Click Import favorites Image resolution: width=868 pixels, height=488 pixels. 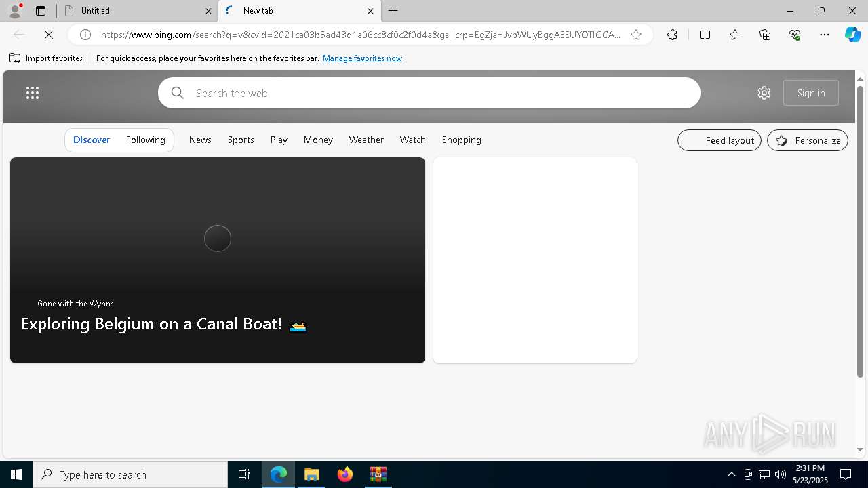click(x=46, y=58)
